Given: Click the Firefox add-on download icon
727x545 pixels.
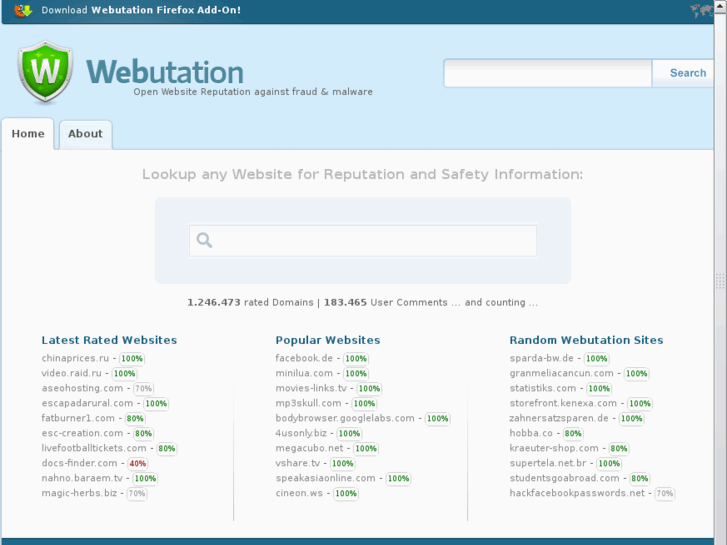Looking at the screenshot, I should pos(23,10).
